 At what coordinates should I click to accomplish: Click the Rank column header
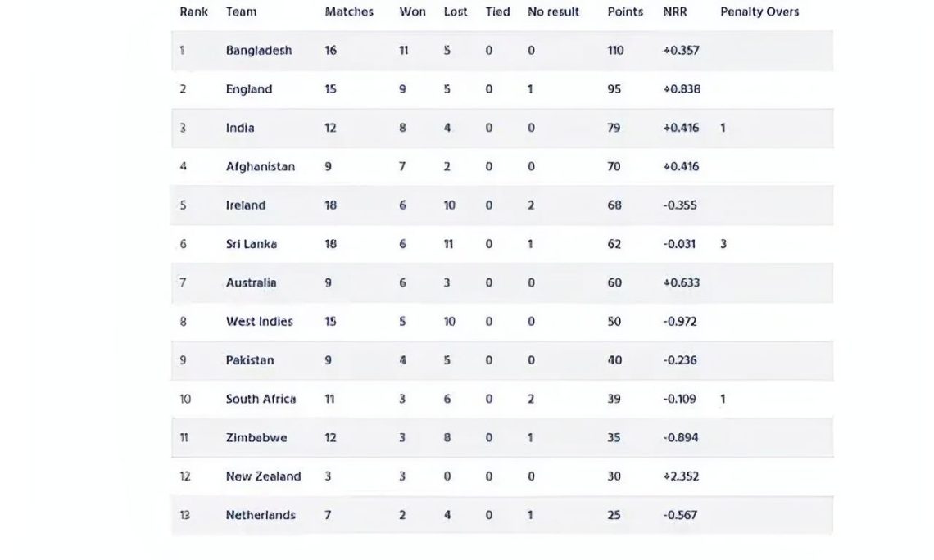point(193,12)
